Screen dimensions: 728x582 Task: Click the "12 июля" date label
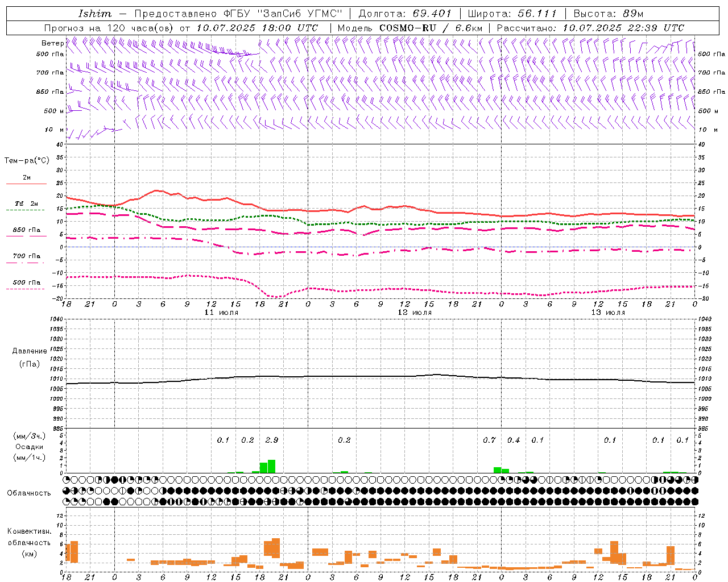coord(415,313)
